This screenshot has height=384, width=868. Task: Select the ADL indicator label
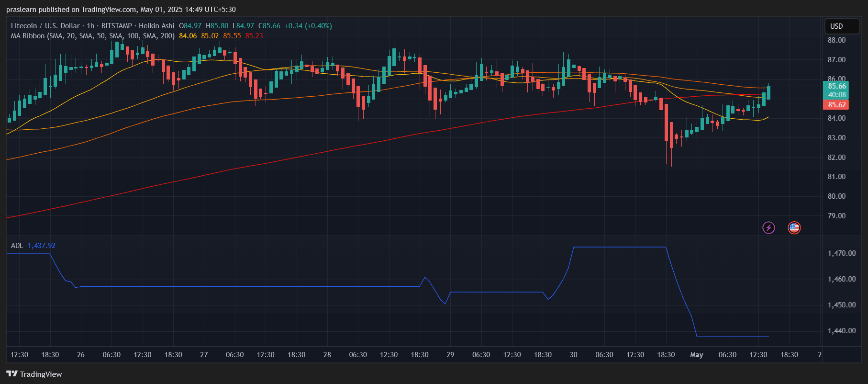[17, 246]
